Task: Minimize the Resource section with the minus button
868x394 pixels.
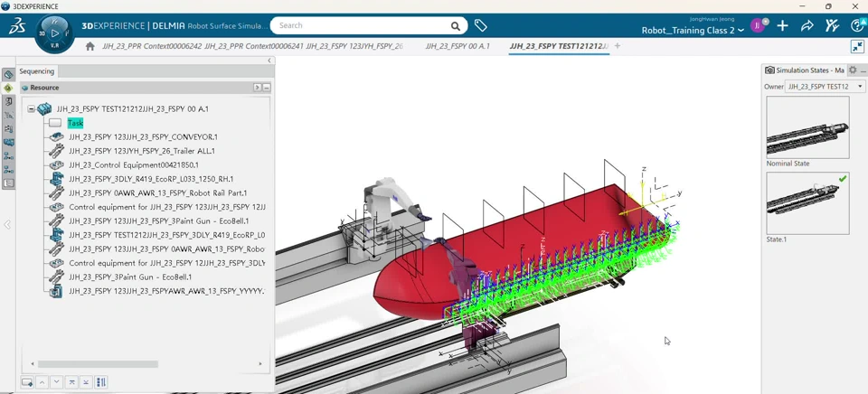Action: [x=266, y=88]
